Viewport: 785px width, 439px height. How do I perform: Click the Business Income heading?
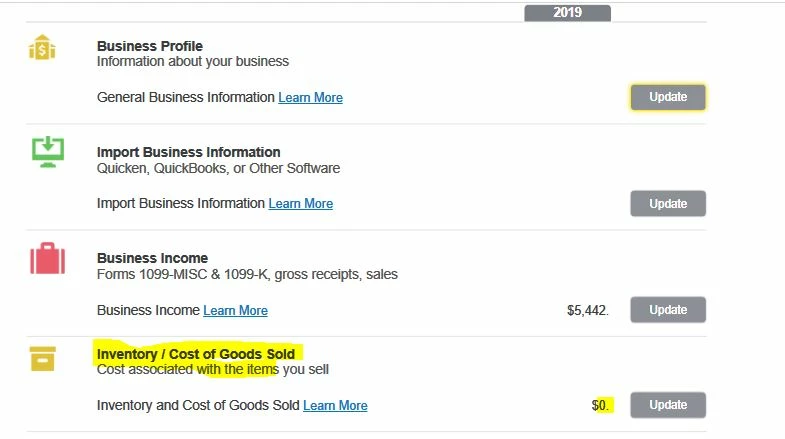pyautogui.click(x=152, y=258)
